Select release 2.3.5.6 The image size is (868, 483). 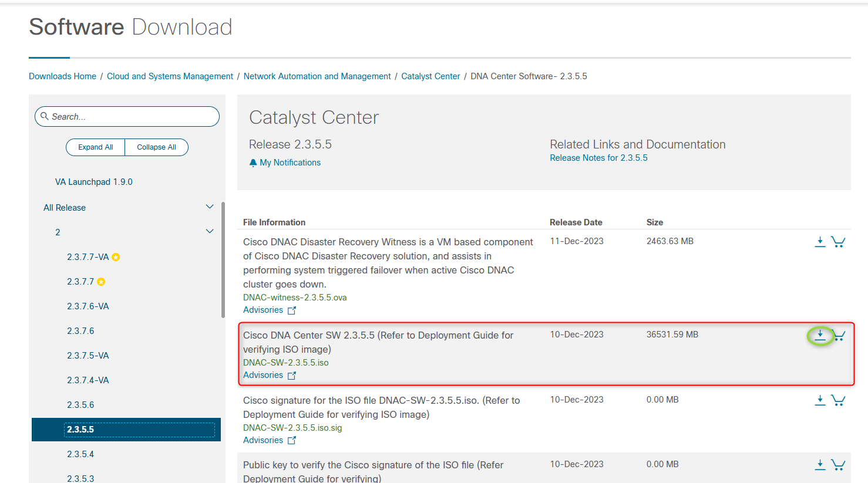coord(80,405)
